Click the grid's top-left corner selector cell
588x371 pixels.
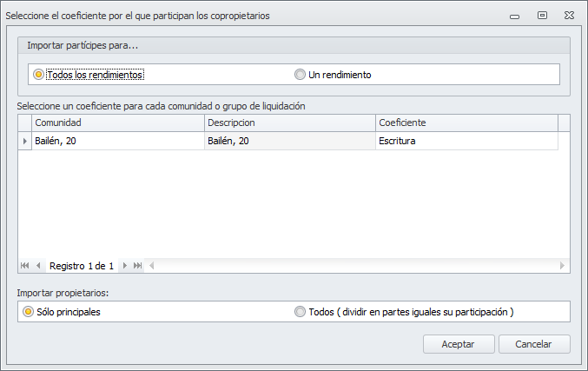24,123
